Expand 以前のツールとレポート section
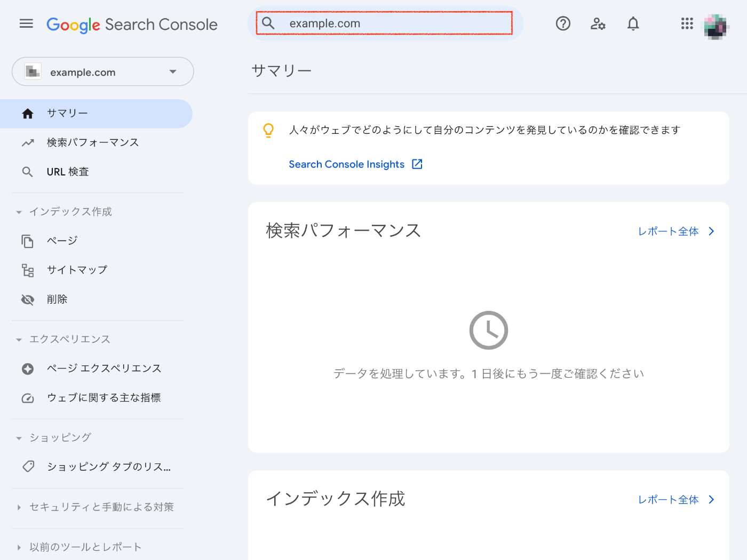 click(x=78, y=547)
